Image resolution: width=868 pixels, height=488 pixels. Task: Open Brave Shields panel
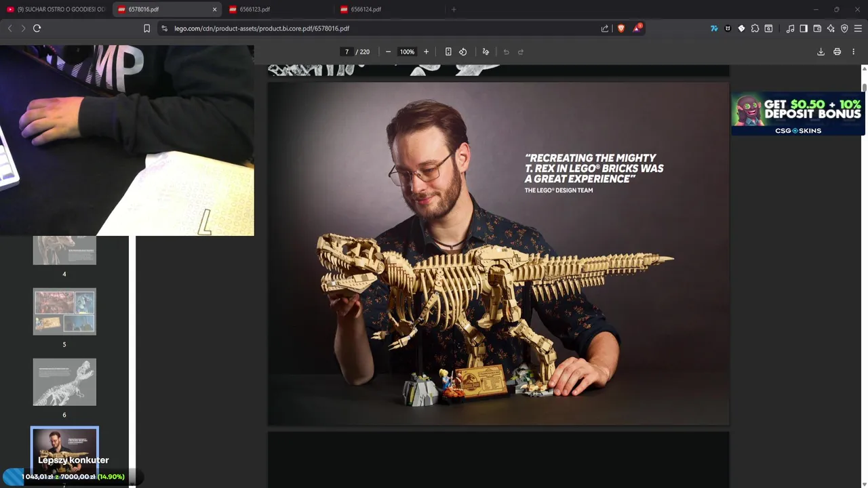click(x=620, y=28)
